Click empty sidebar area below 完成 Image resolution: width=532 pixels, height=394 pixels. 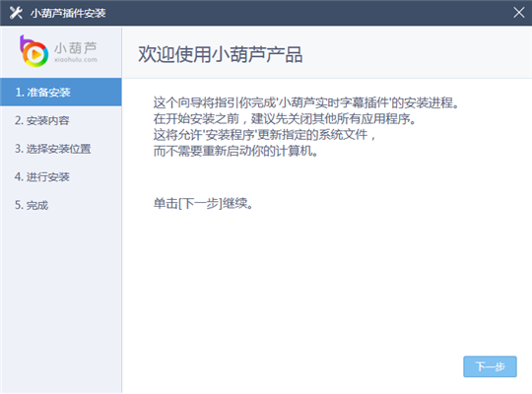point(61,298)
